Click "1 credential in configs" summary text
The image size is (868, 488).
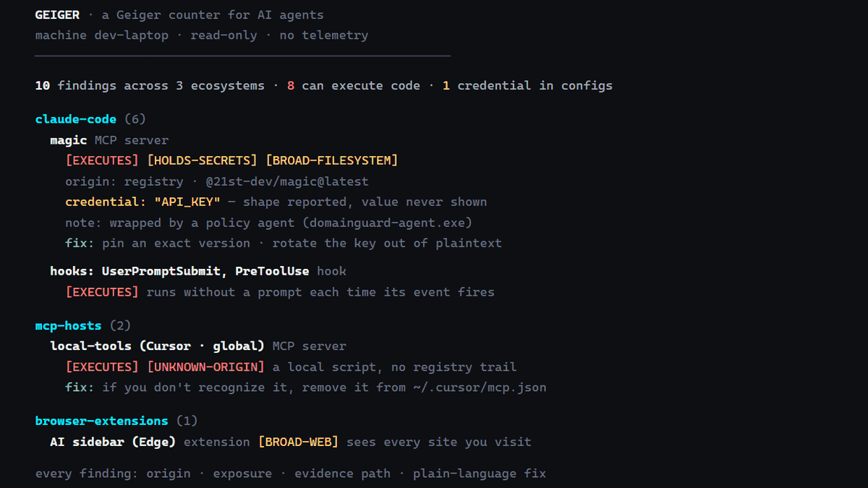point(528,85)
